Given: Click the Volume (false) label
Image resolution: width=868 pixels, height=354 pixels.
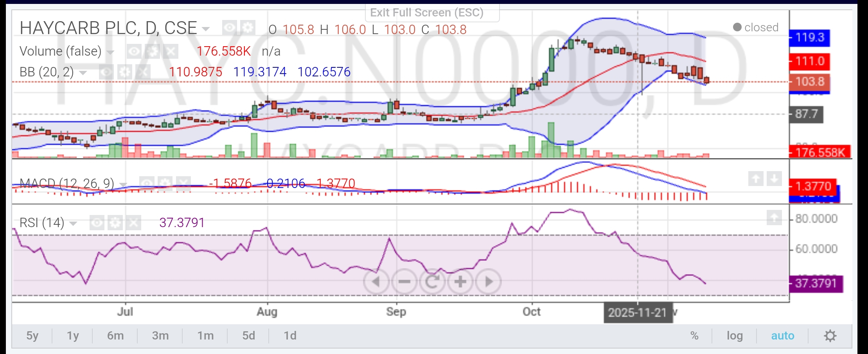Looking at the screenshot, I should point(61,51).
